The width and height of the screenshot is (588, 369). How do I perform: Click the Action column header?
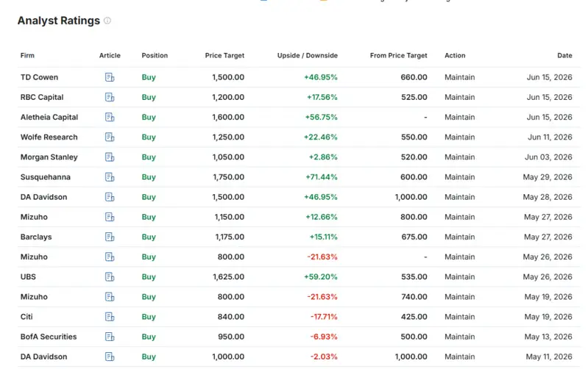tap(455, 55)
